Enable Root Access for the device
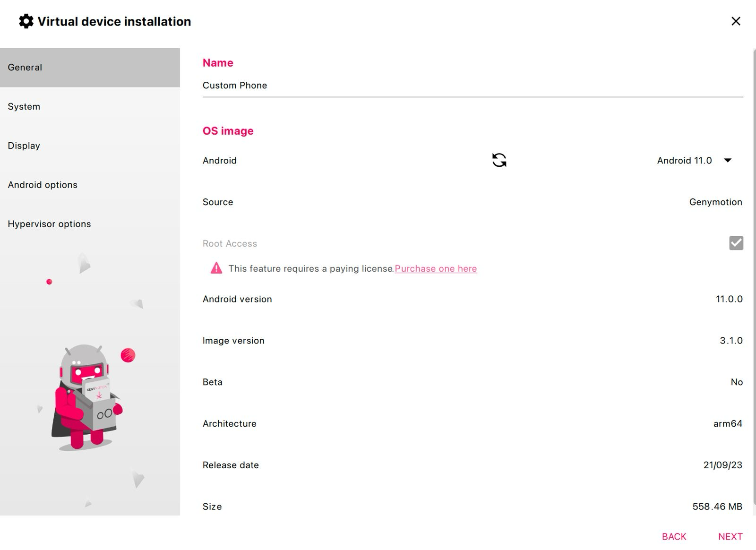The image size is (756, 550). (736, 243)
